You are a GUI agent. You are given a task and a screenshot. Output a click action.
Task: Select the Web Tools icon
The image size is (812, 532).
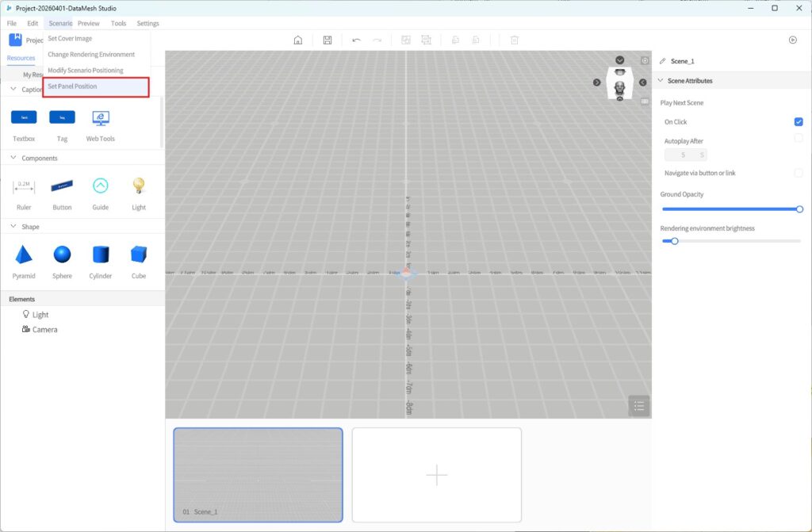(x=100, y=117)
